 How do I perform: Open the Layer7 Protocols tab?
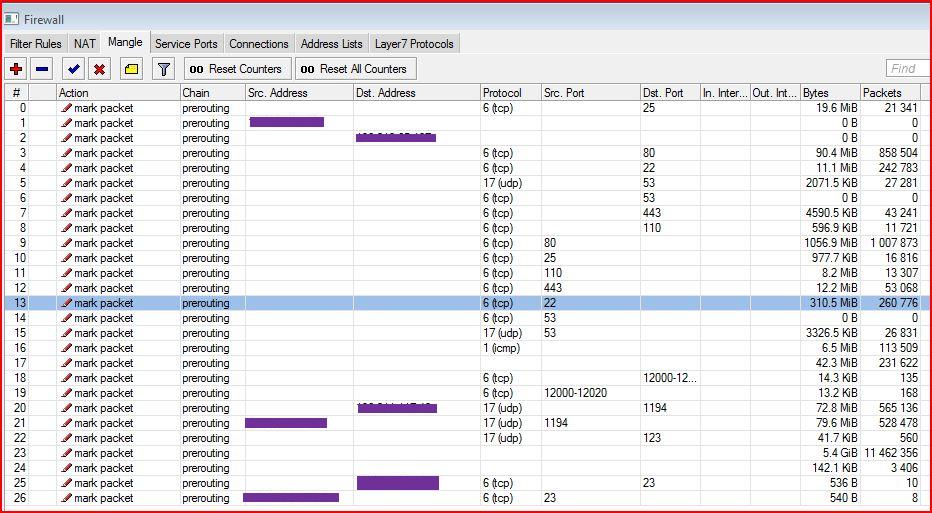pos(413,44)
